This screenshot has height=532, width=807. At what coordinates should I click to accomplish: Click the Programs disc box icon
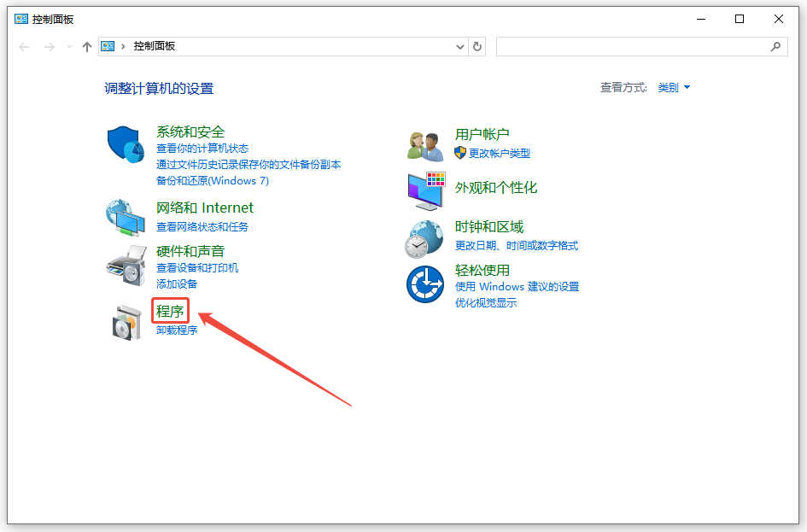click(x=126, y=323)
